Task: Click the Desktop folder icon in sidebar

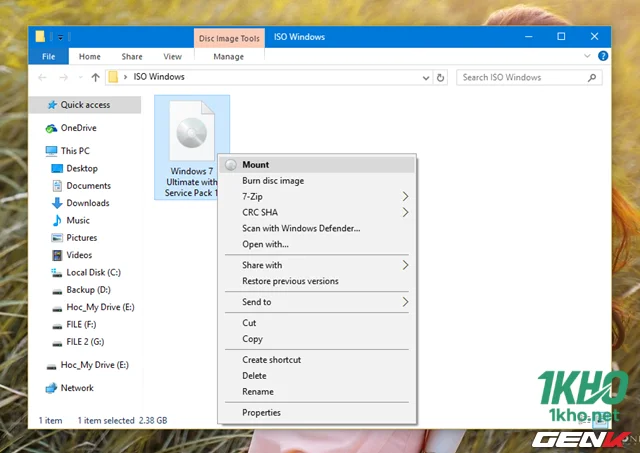Action: coord(57,169)
